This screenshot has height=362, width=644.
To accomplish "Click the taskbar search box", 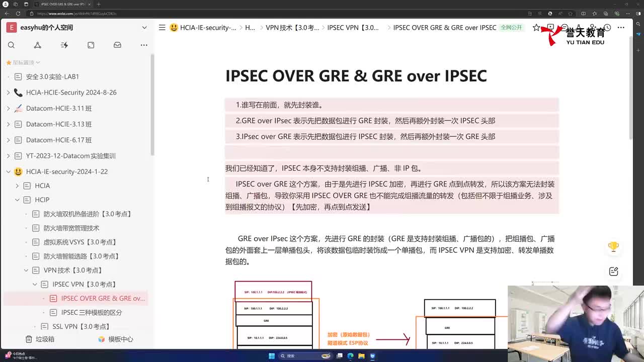I will tap(307, 356).
